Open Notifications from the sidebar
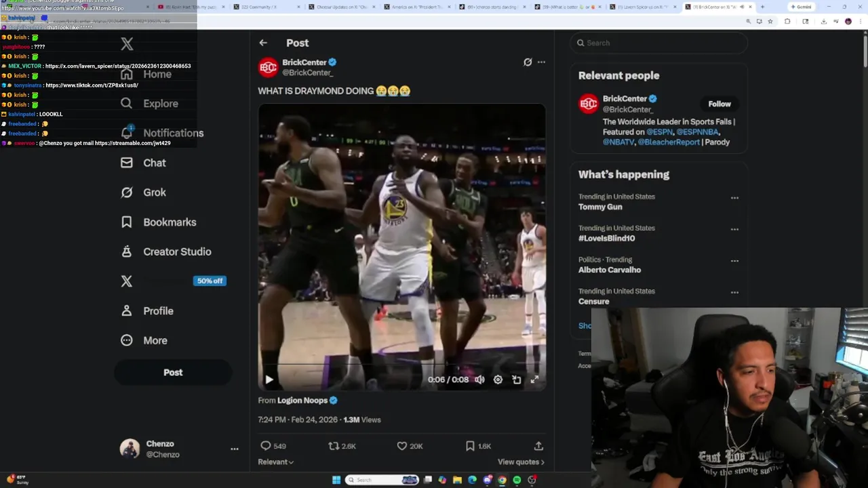This screenshot has width=868, height=488. coord(161,133)
